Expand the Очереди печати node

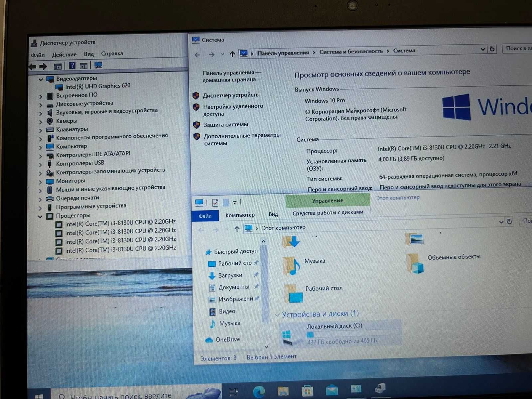41,199
